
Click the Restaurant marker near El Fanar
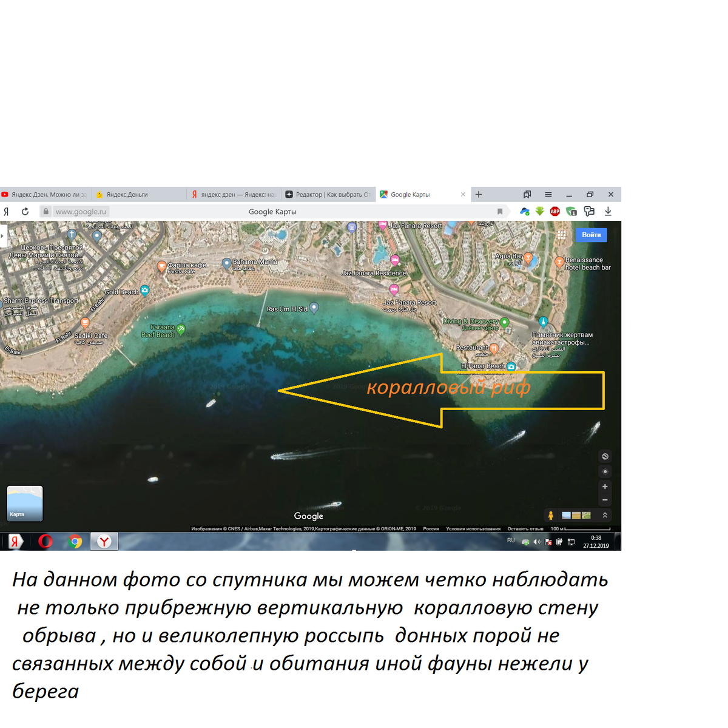click(x=494, y=348)
